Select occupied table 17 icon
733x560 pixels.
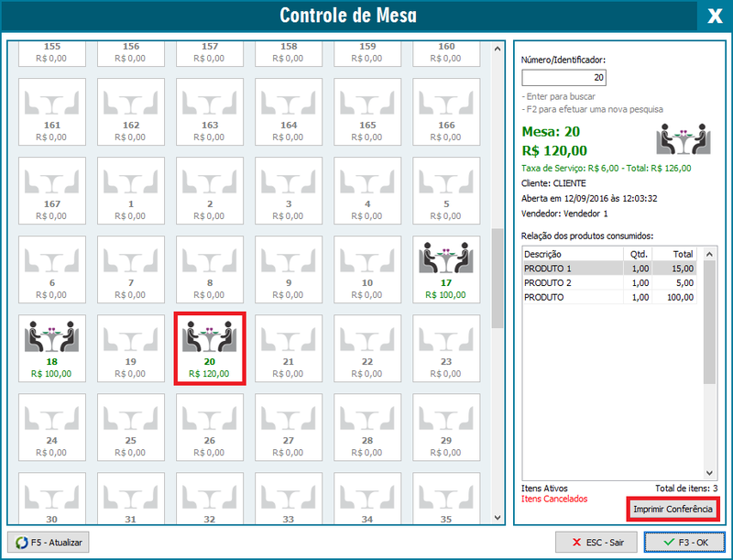tap(446, 269)
